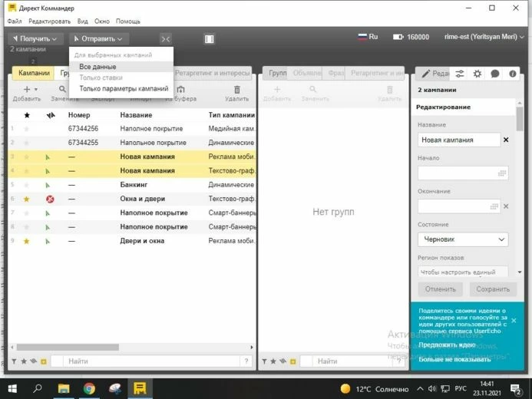Click the red error icon on Окна и двери

pyautogui.click(x=50, y=199)
